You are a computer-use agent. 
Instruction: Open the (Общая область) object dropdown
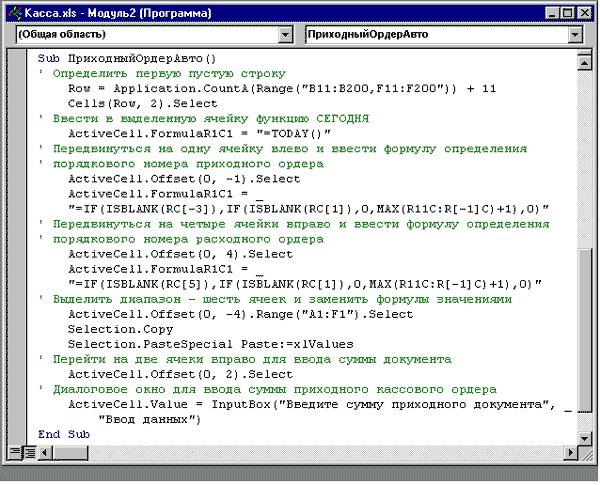[285, 35]
